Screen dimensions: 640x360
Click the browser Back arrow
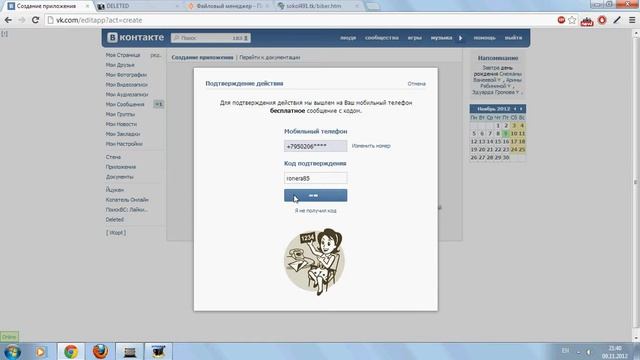pos(8,20)
